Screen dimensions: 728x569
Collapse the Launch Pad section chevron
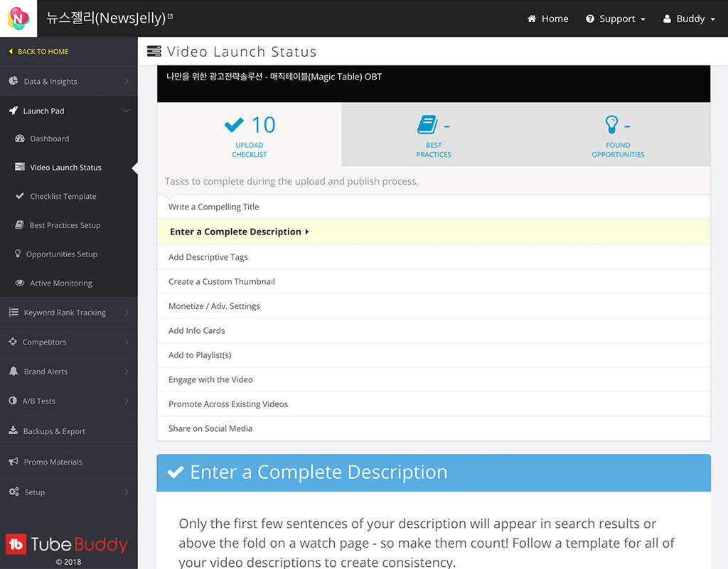pos(127,111)
